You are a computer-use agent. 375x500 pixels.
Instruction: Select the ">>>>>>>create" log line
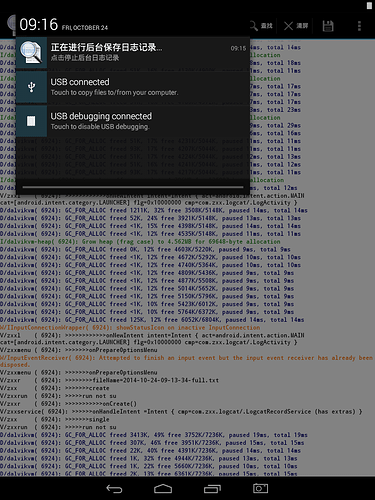(x=55, y=388)
